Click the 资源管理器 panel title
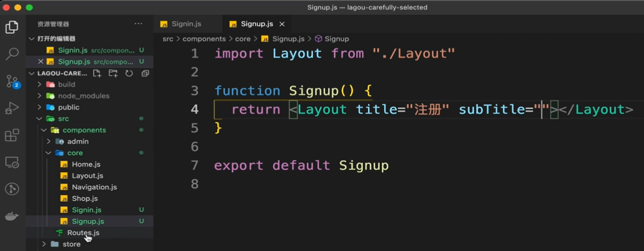Viewport: 644px width, 251px height. 53,24
